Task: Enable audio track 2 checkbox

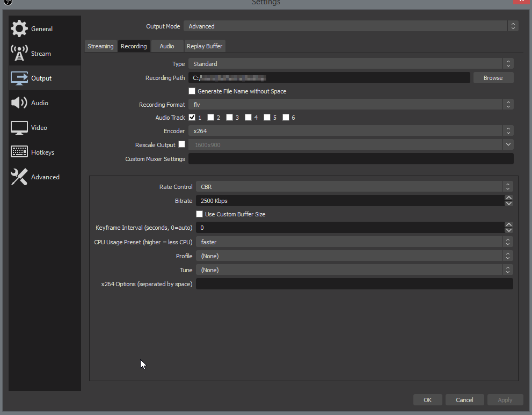Action: 211,118
